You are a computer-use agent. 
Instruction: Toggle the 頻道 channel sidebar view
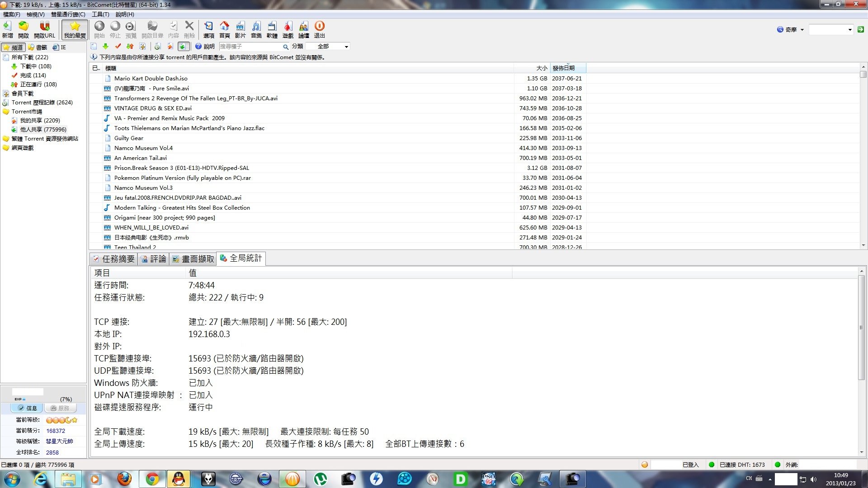click(13, 47)
